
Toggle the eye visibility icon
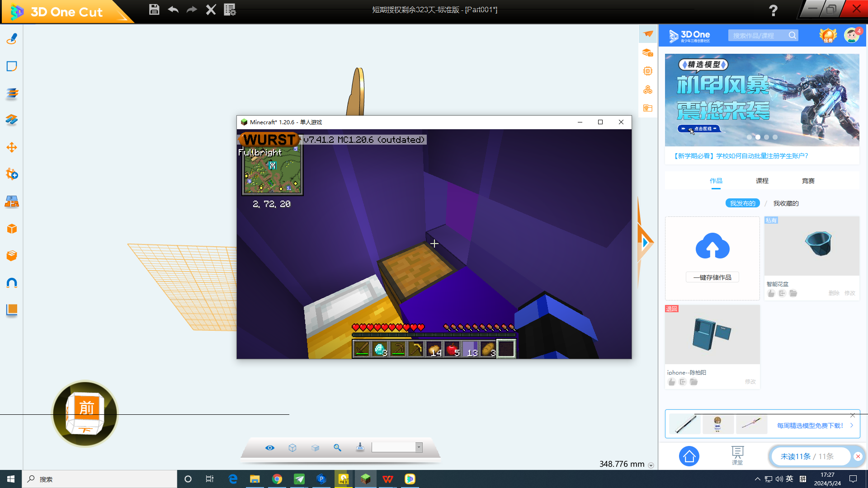click(x=270, y=448)
